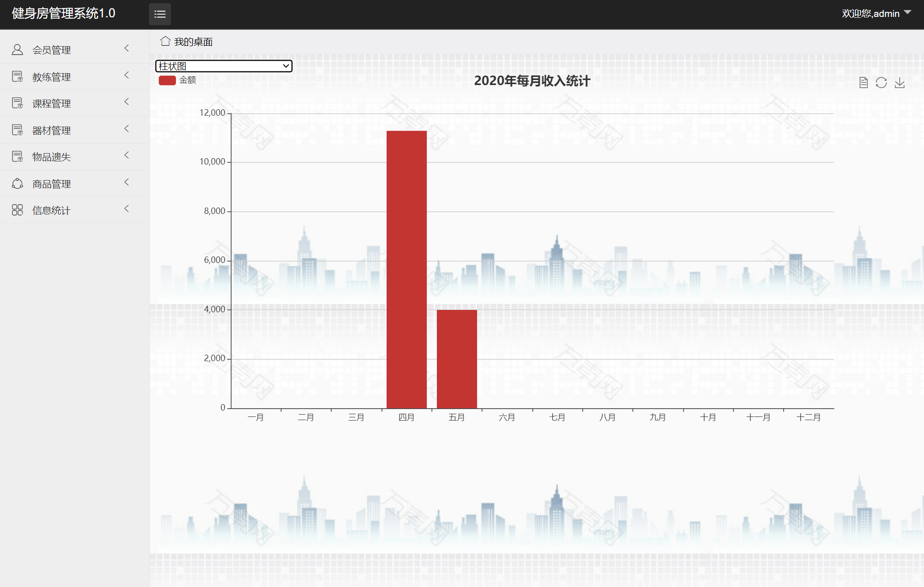This screenshot has width=924, height=587.
Task: Expand the 物品遗失 chevron arrow
Action: pos(127,155)
